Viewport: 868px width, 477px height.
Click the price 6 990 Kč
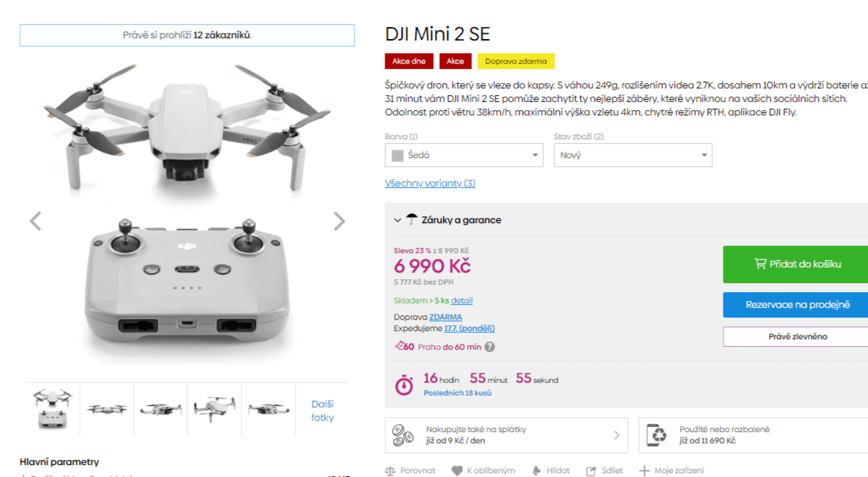pyautogui.click(x=432, y=267)
